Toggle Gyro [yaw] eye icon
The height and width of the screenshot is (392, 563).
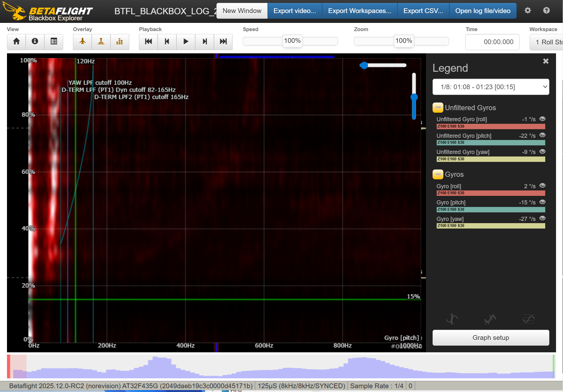(x=542, y=218)
